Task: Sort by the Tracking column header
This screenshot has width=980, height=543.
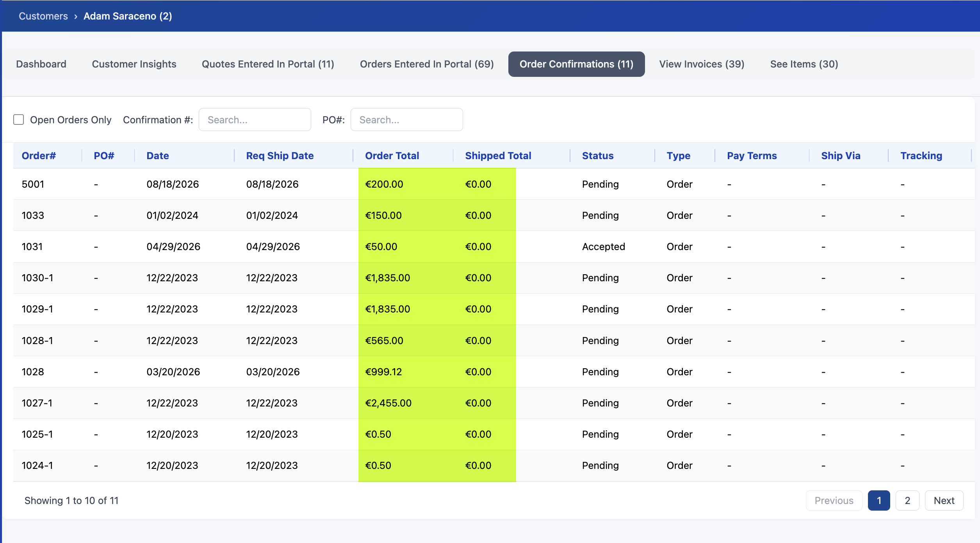Action: (921, 156)
